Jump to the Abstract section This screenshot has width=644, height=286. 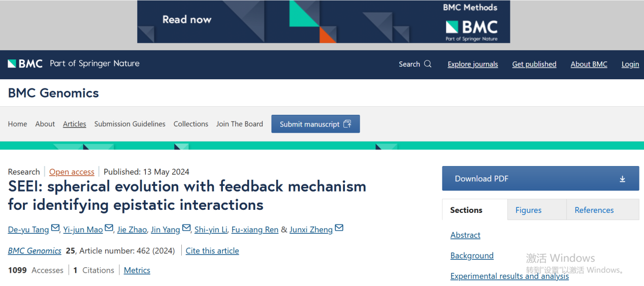point(465,235)
